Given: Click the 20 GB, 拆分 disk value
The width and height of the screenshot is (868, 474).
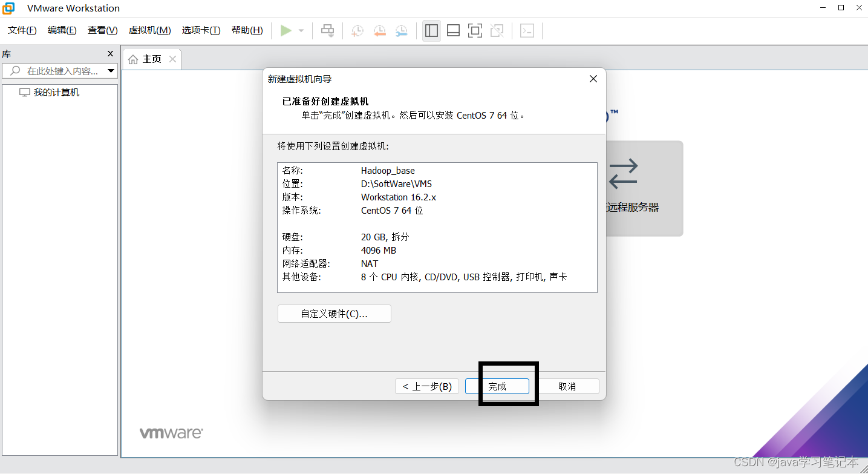Looking at the screenshot, I should coord(385,237).
